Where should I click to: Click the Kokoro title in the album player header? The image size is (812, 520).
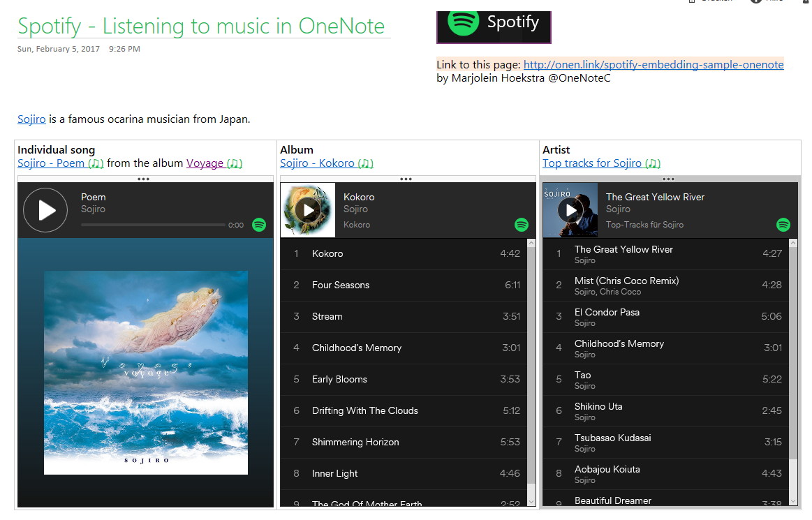359,198
